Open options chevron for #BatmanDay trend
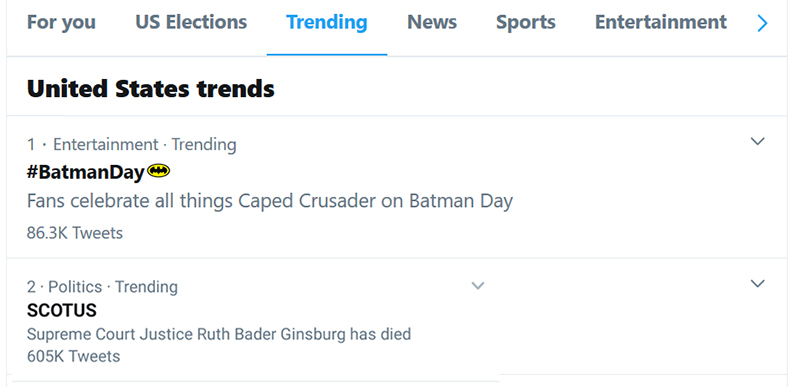 point(758,141)
